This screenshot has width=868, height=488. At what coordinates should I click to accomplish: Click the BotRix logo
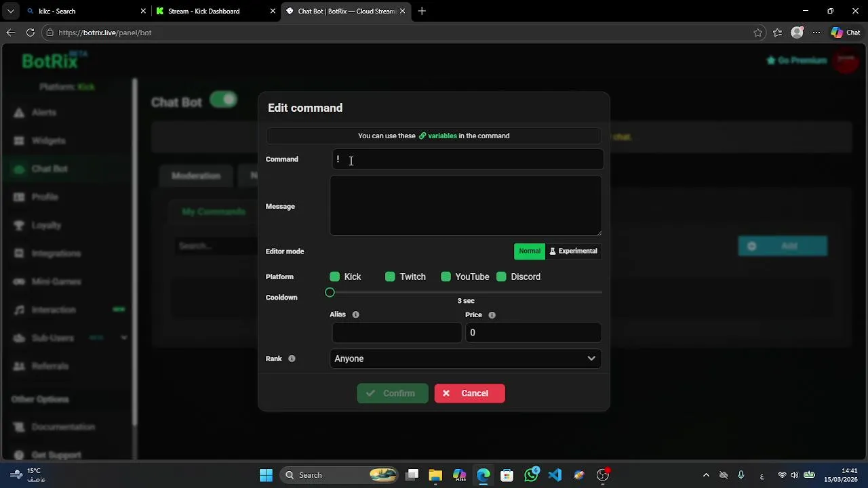54,61
